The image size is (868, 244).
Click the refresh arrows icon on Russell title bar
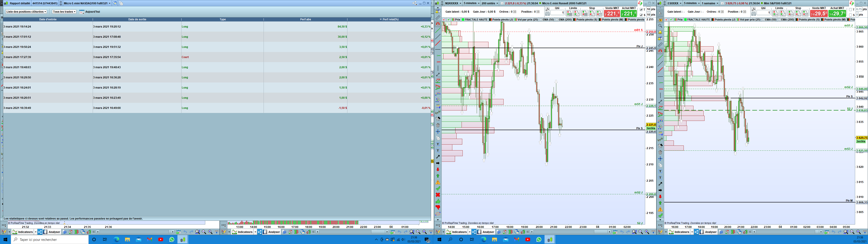pyautogui.click(x=640, y=3)
